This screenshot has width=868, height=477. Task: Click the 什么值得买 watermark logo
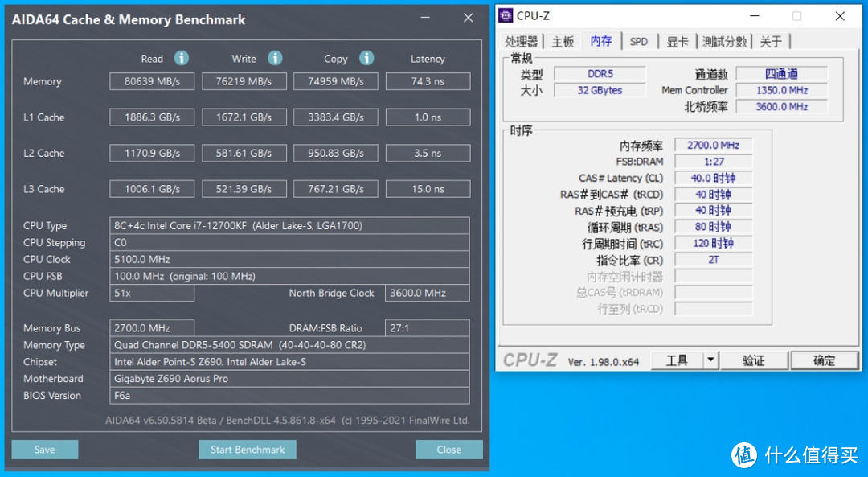(x=744, y=455)
